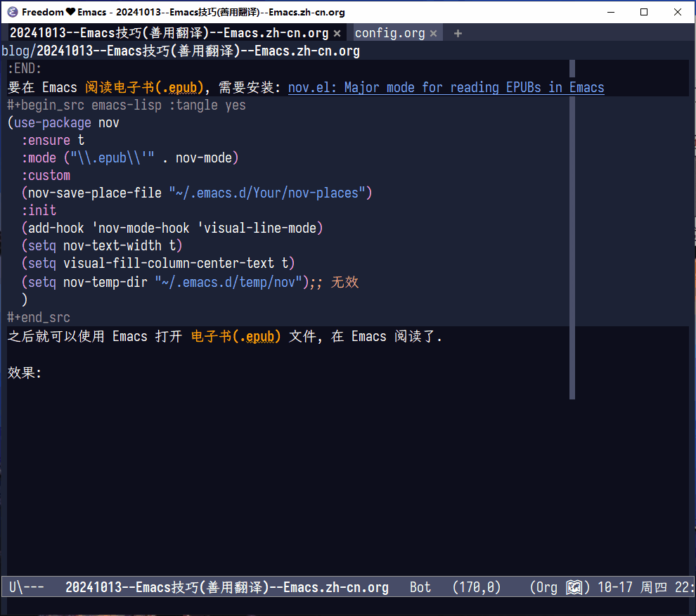Screen dimensions: 696x616
Task: Close the config.org tab
Action: click(433, 34)
